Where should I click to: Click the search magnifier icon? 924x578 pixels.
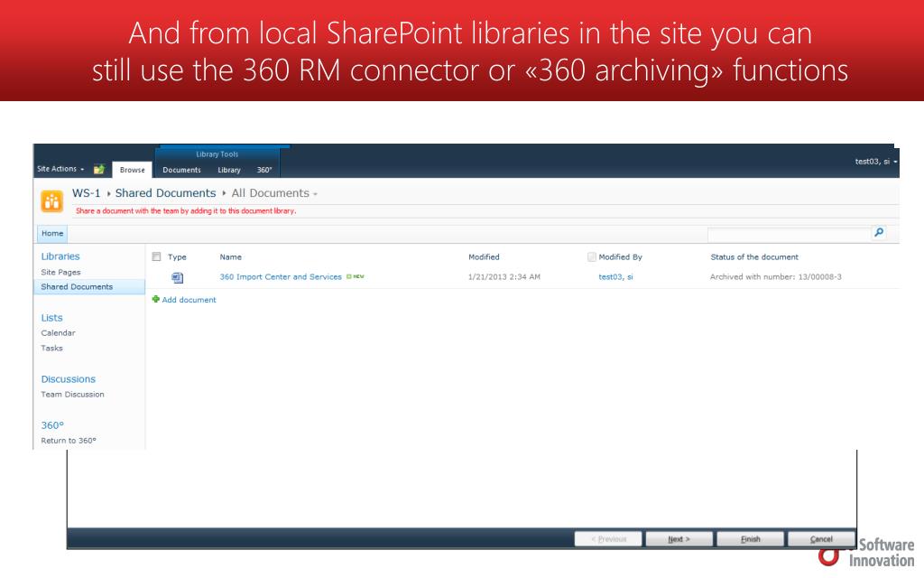(x=879, y=232)
